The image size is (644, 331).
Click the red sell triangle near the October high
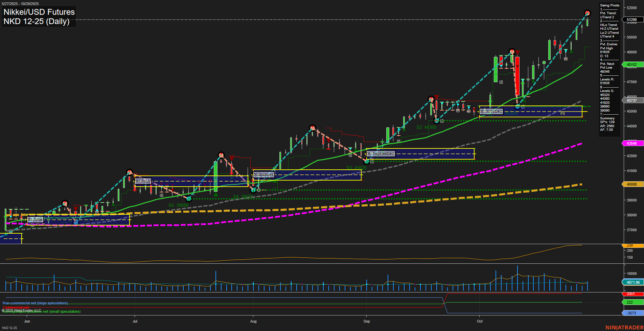coord(517,52)
